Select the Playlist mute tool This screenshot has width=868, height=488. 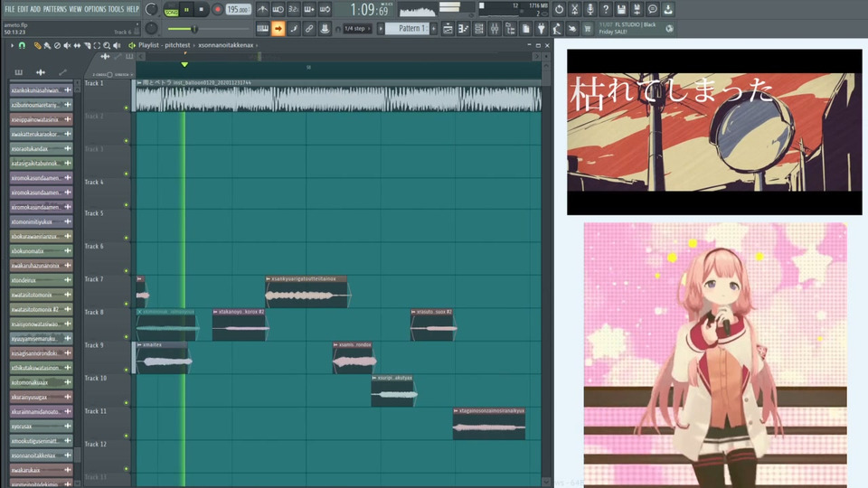click(x=67, y=45)
